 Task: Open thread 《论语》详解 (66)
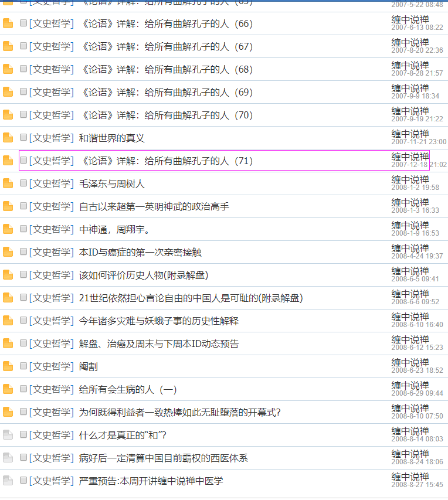166,24
